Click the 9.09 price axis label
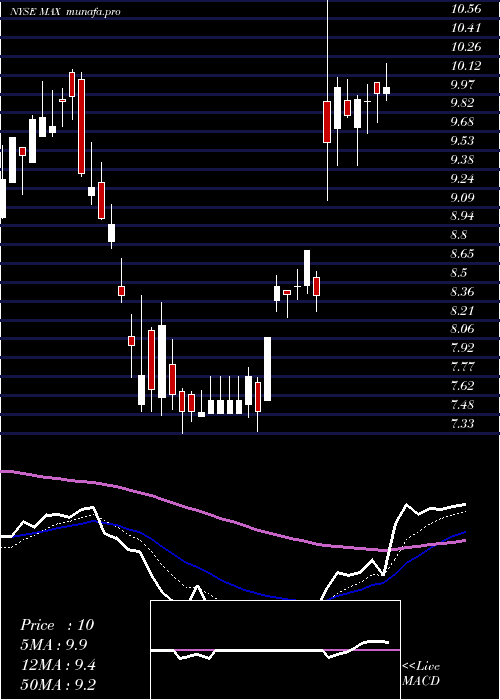The height and width of the screenshot is (700, 500). point(462,197)
